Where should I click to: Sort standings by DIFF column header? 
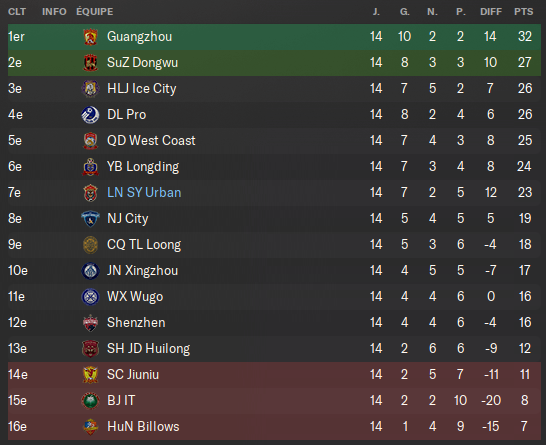tap(491, 11)
